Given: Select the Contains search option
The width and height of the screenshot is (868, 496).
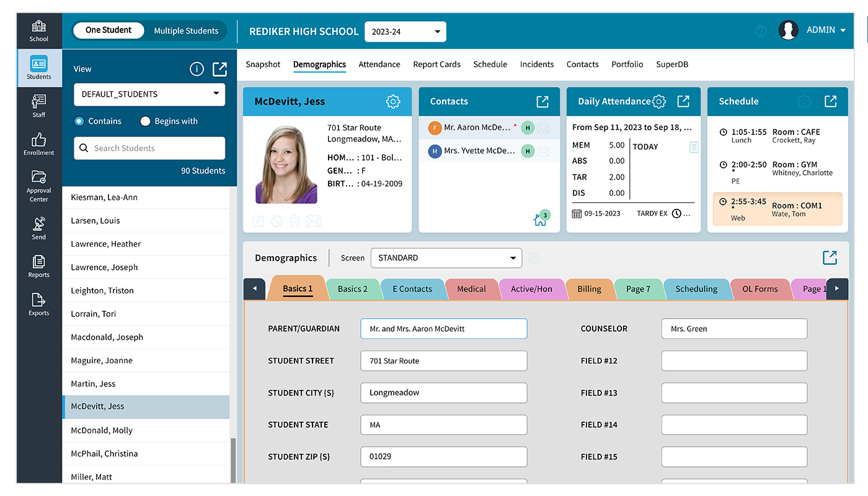Looking at the screenshot, I should pyautogui.click(x=78, y=121).
